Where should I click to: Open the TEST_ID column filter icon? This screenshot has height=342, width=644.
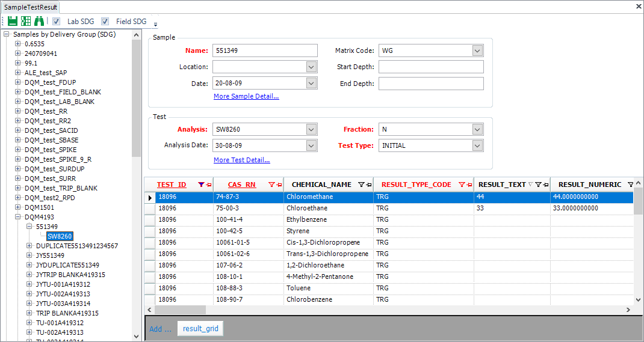(201, 185)
